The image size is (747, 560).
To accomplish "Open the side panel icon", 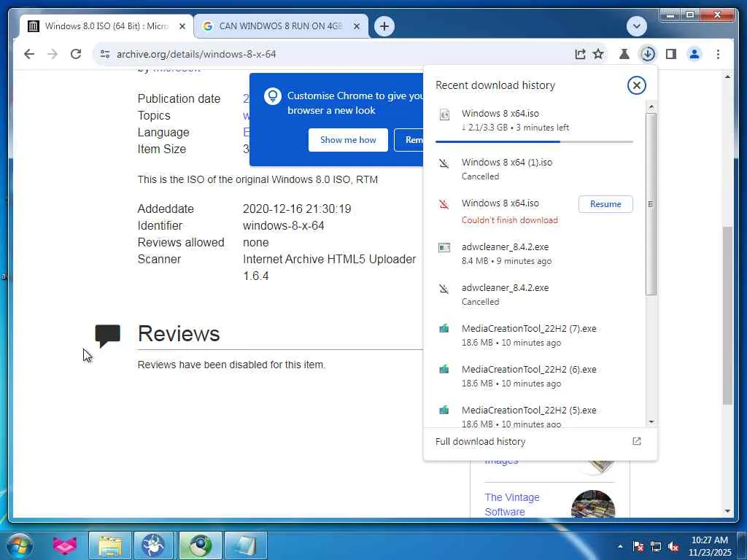I will [671, 54].
